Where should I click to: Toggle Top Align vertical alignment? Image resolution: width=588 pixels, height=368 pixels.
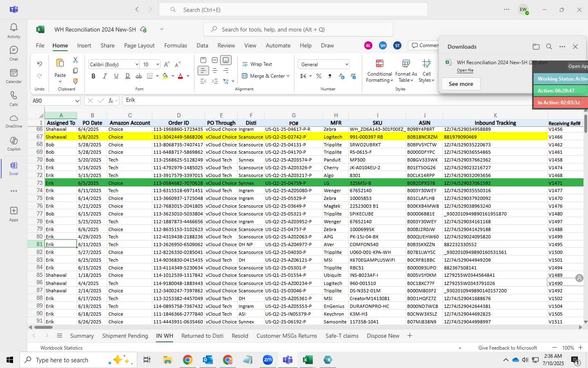[x=203, y=60]
